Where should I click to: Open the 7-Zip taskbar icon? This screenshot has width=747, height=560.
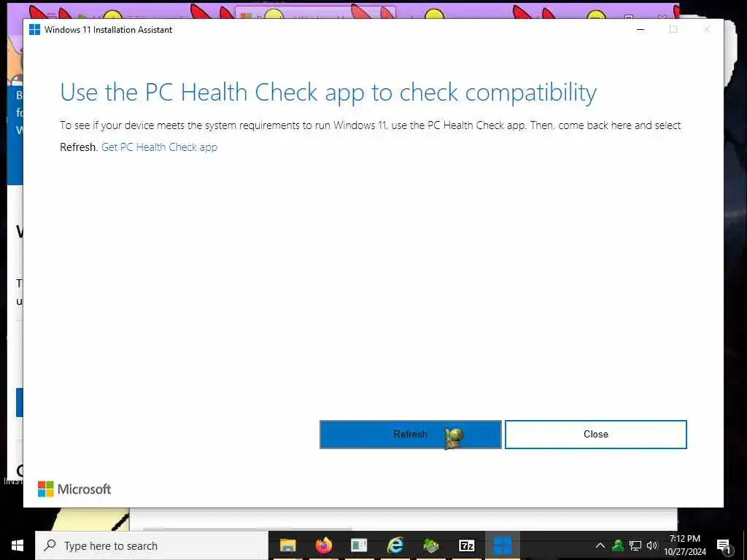pos(466,545)
